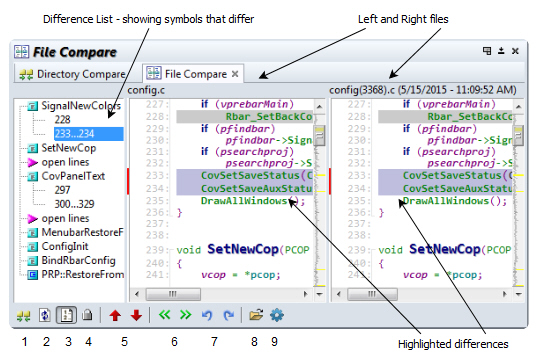Select PRP::RestoreFrom in the difference list
Screen dimensions: 539x364
82,275
